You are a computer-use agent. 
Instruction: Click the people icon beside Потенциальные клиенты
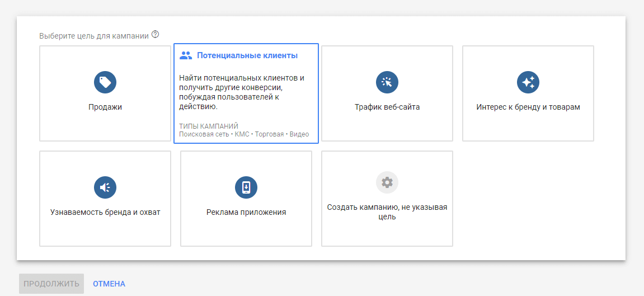point(186,56)
